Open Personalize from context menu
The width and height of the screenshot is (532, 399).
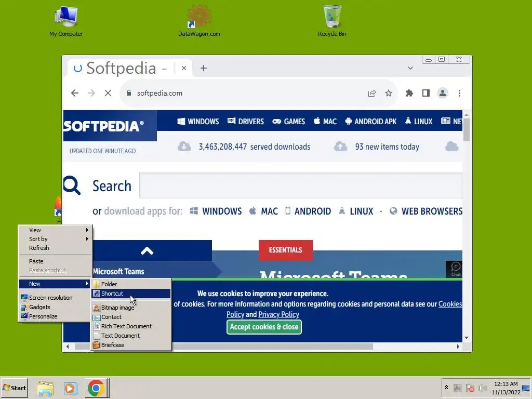[55, 316]
